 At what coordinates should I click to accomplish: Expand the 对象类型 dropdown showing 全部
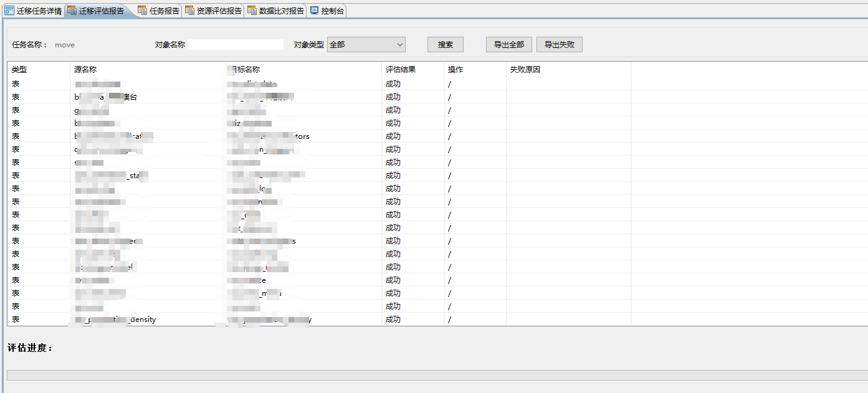[366, 45]
